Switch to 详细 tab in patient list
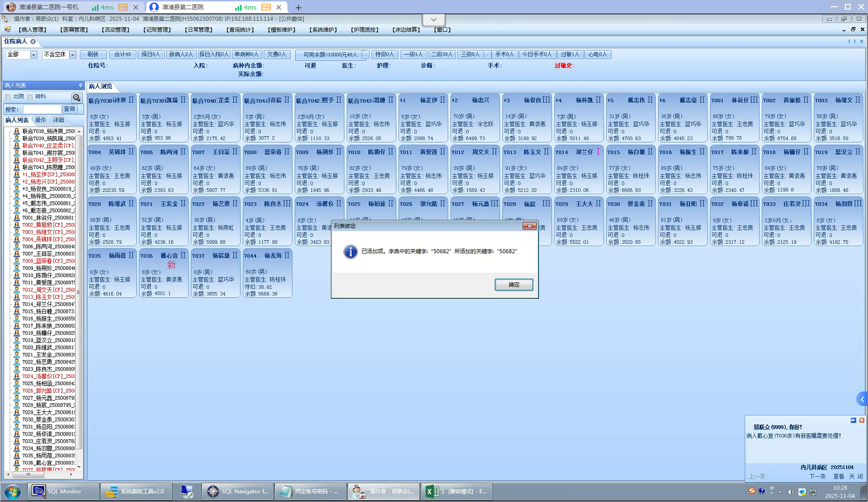 [58, 120]
